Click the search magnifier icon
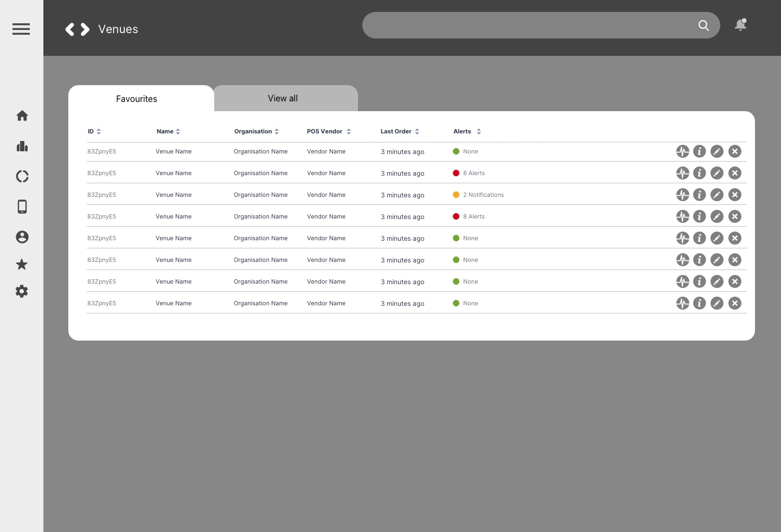 pyautogui.click(x=703, y=25)
